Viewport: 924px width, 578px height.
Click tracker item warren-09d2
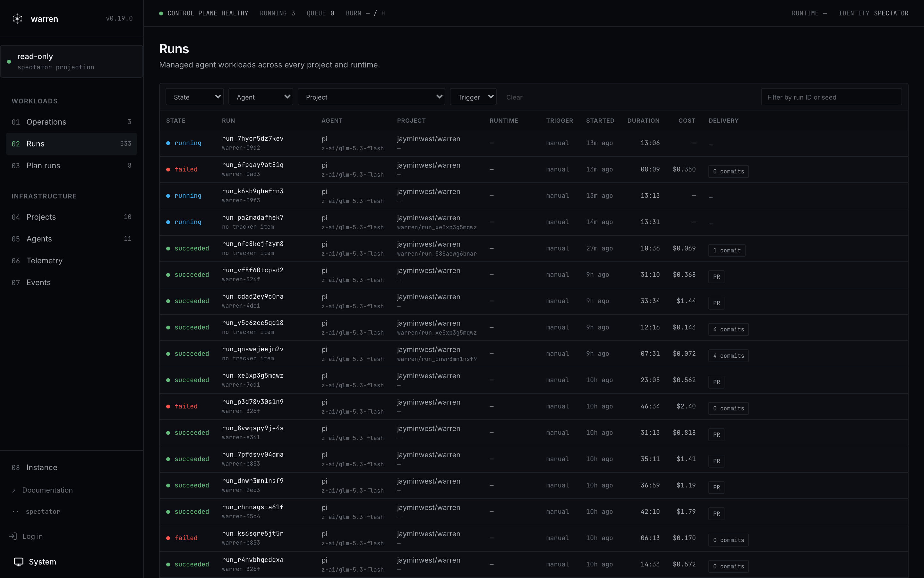pyautogui.click(x=241, y=148)
